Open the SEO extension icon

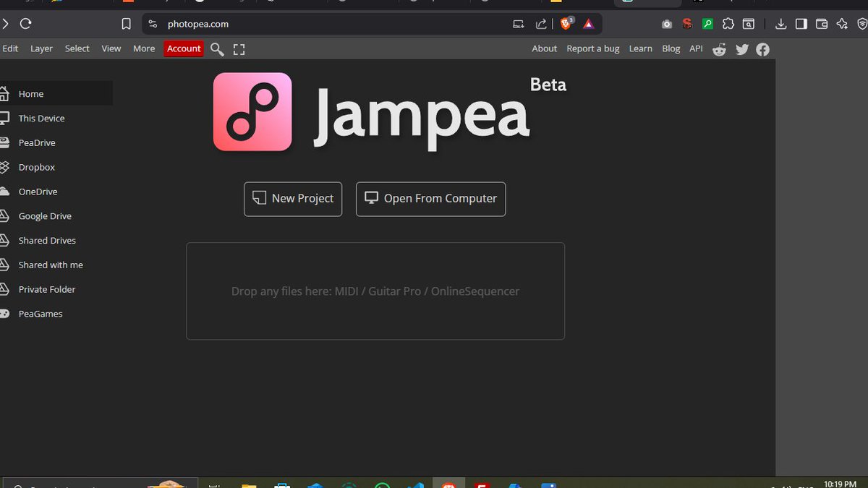(687, 24)
